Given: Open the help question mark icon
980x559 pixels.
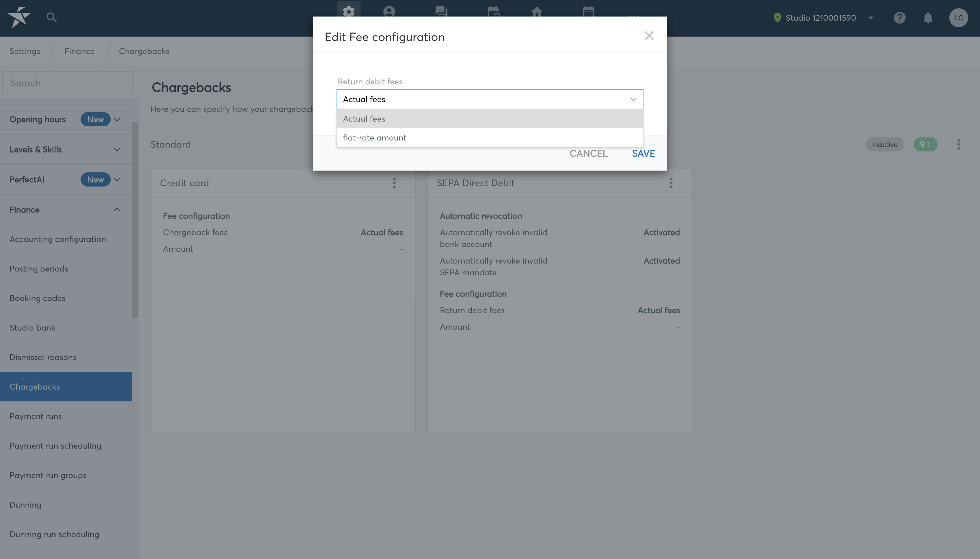Looking at the screenshot, I should [899, 18].
